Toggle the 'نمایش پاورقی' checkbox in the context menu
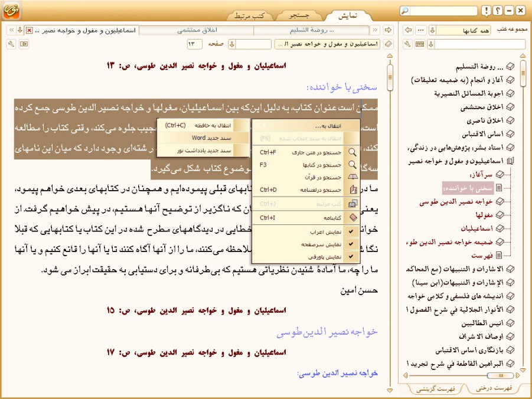The width and height of the screenshot is (532, 399). point(351,257)
